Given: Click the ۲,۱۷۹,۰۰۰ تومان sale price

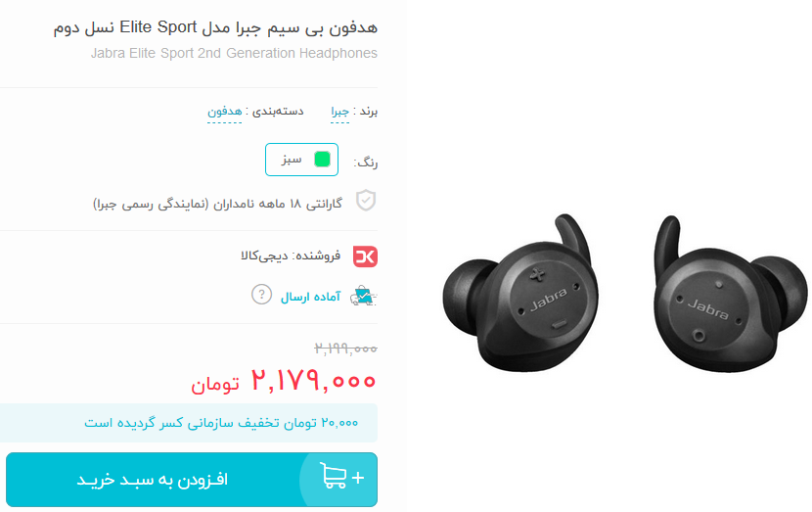Looking at the screenshot, I should point(284,381).
